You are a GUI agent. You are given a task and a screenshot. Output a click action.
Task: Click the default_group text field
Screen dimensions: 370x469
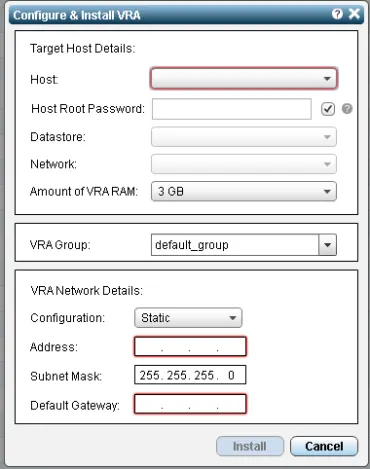click(x=235, y=245)
